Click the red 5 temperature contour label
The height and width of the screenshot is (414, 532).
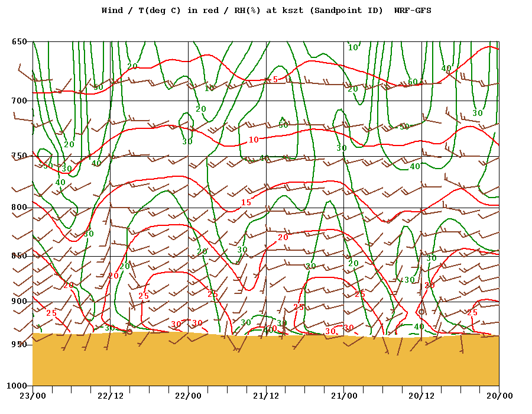tap(275, 79)
